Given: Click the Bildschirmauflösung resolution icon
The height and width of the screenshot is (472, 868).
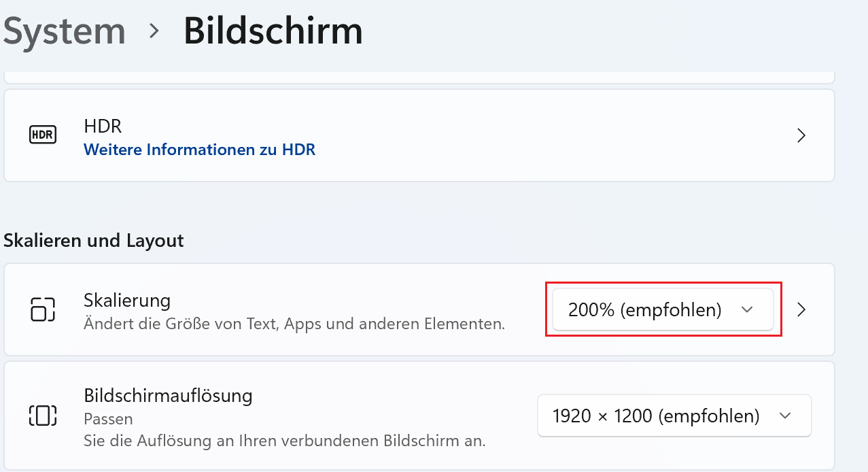Looking at the screenshot, I should click(x=43, y=415).
